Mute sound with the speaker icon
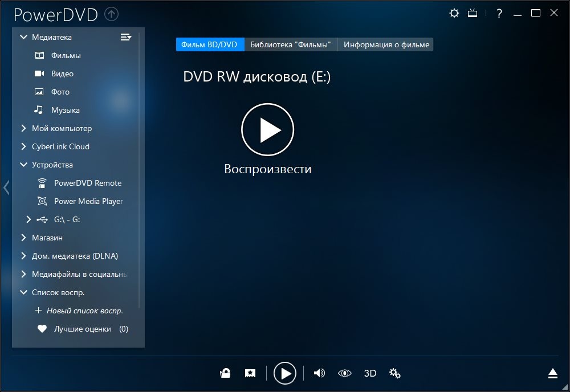570x392 pixels. [x=319, y=373]
